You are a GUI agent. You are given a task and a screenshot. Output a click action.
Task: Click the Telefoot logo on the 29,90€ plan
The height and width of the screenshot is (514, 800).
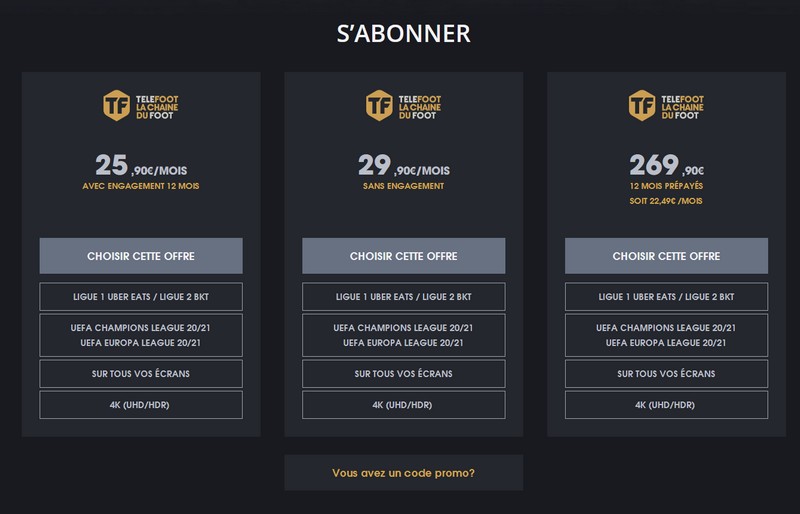tap(403, 105)
